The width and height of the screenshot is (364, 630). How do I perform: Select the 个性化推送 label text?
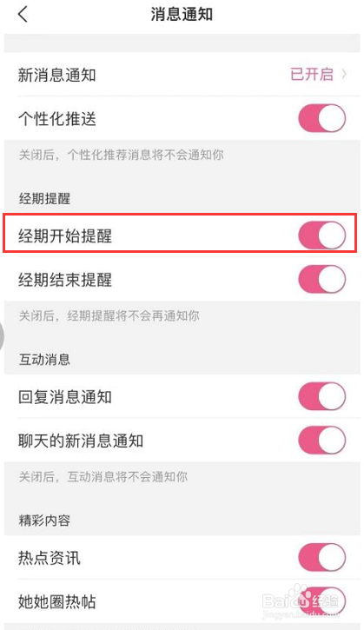pos(57,119)
